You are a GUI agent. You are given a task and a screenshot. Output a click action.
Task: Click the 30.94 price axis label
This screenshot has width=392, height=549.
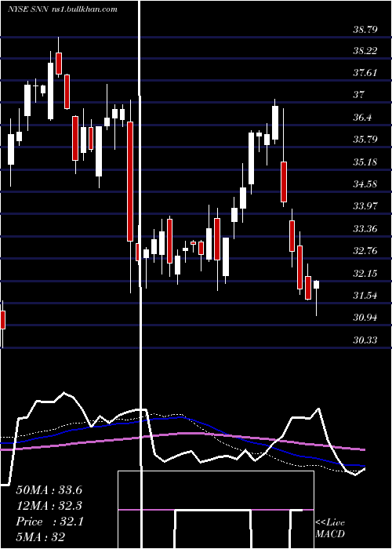tap(365, 318)
